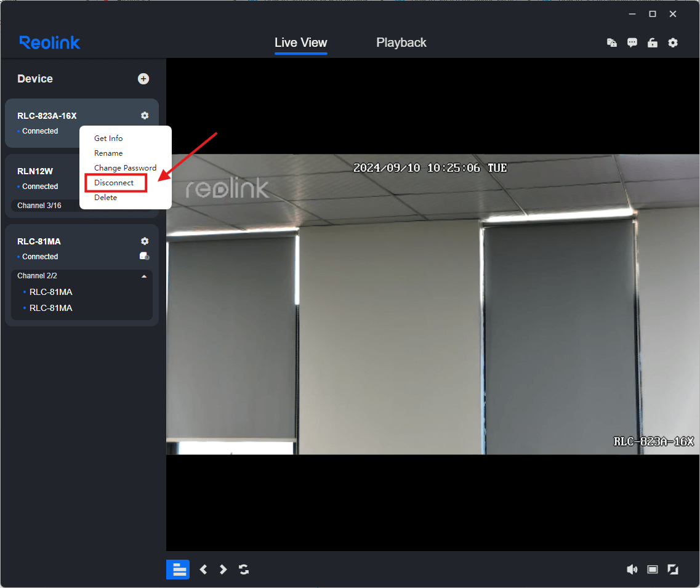Select the RLC-823A-16X device name
The width and height of the screenshot is (700, 588).
(x=47, y=116)
